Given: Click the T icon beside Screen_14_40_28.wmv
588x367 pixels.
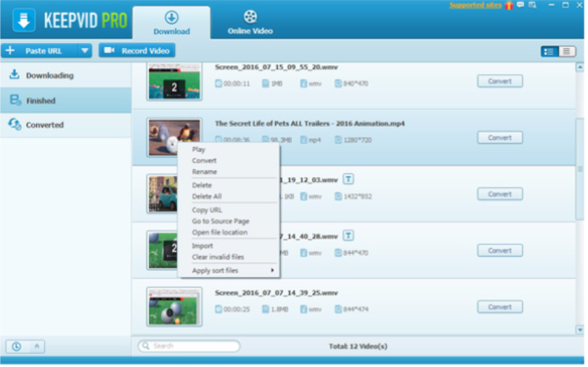Looking at the screenshot, I should (348, 236).
